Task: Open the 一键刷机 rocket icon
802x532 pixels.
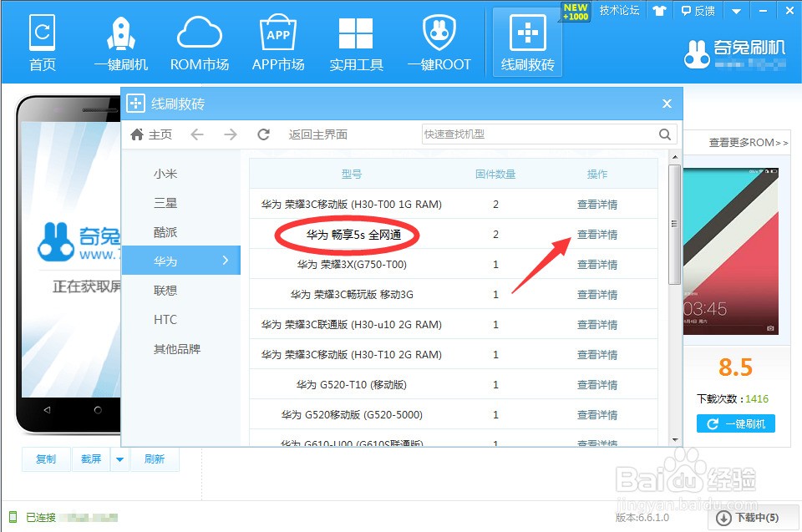Action: point(121,42)
